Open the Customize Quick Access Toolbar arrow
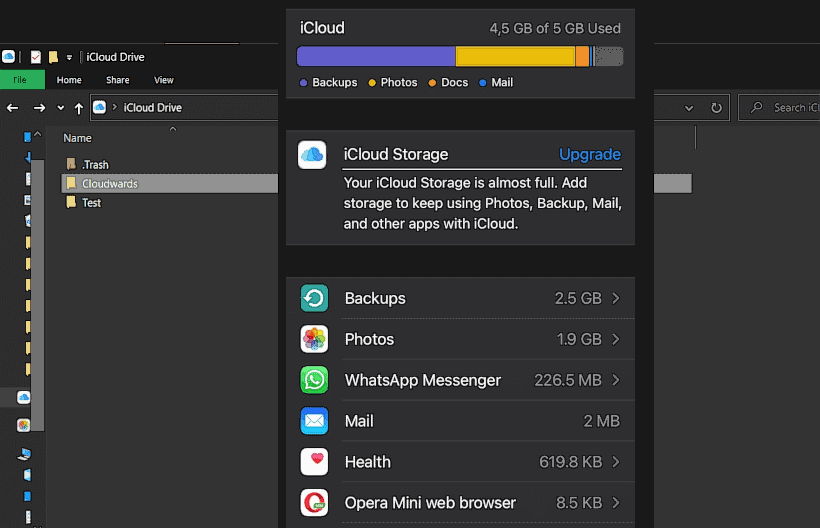The height and width of the screenshot is (528, 820). (69, 58)
